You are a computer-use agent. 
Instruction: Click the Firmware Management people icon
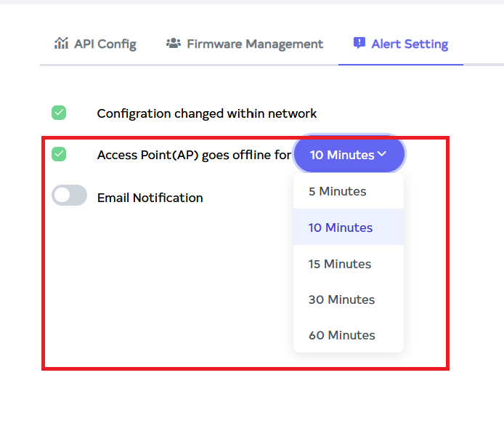173,44
